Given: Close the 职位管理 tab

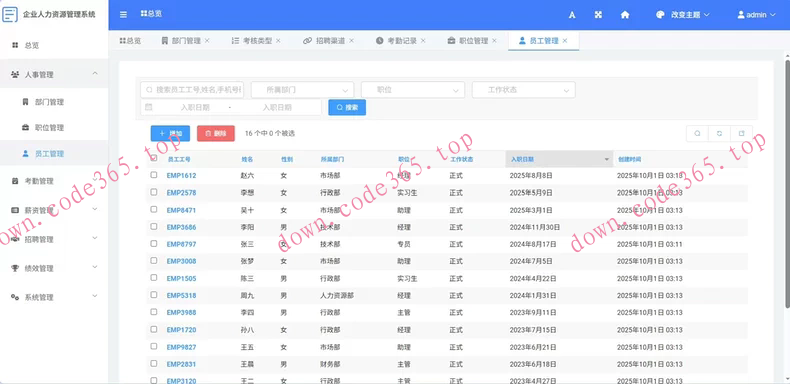Looking at the screenshot, I should [x=494, y=41].
